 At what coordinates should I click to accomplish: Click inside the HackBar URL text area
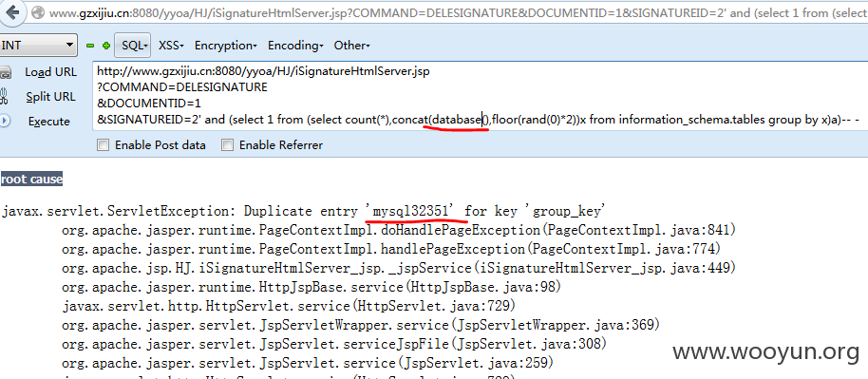(480, 95)
